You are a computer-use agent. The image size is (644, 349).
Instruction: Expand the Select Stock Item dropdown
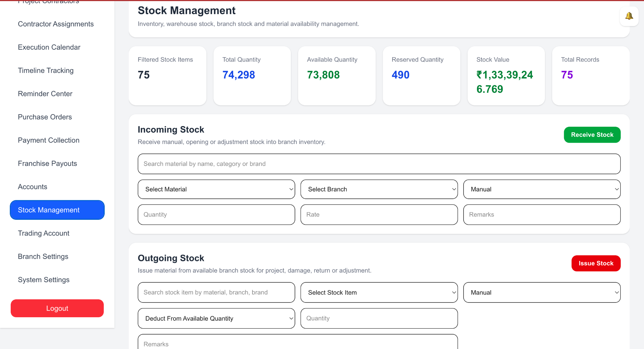pyautogui.click(x=379, y=292)
